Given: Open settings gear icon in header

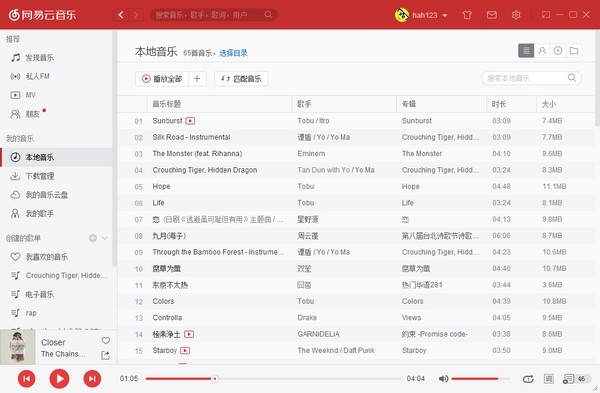Looking at the screenshot, I should [516, 15].
